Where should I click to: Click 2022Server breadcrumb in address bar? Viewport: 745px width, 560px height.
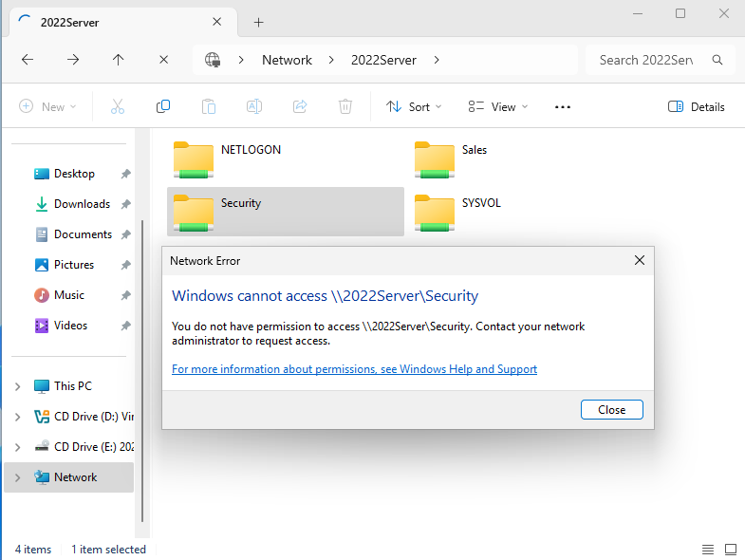coord(383,60)
